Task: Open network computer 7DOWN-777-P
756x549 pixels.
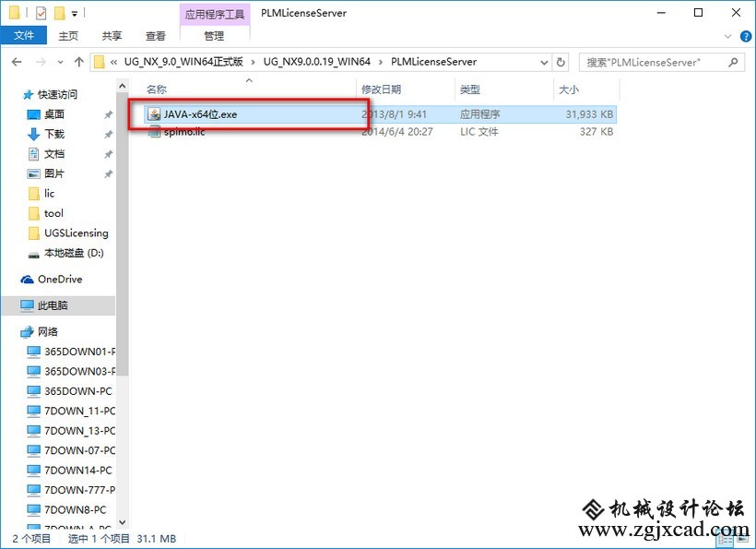Action: tap(79, 490)
